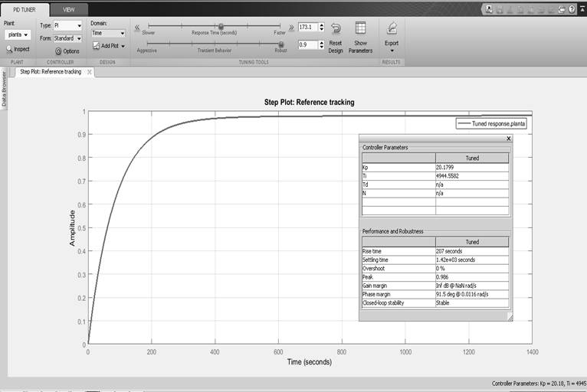The width and height of the screenshot is (587, 392).
Task: Open the Add Plot menu
Action: click(109, 46)
